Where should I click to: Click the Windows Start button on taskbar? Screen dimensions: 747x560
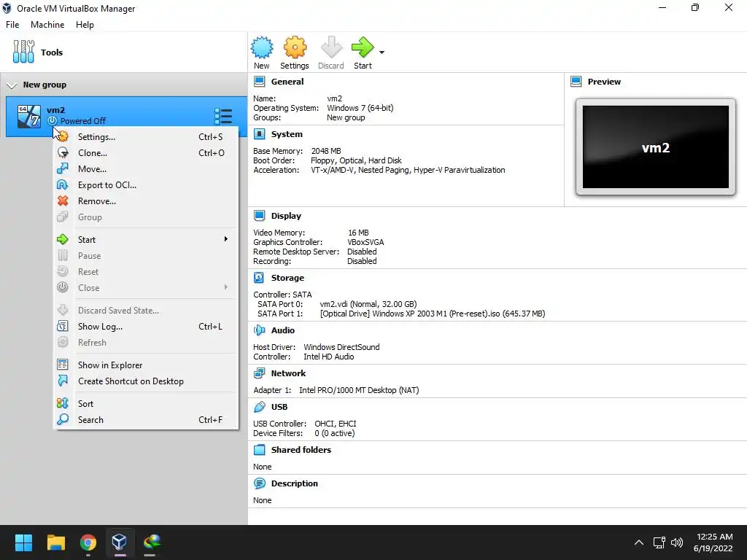tap(23, 542)
